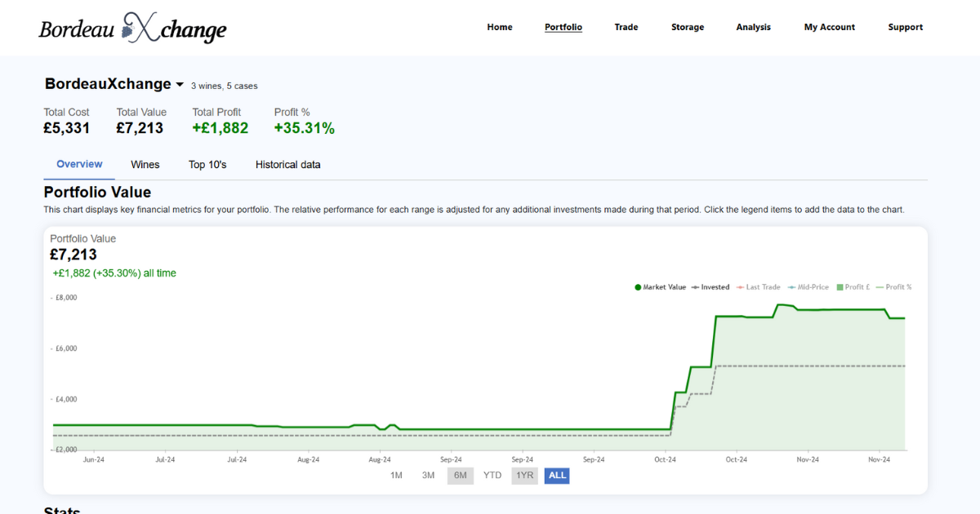This screenshot has height=514, width=980.
Task: Open the Portfolio menu item
Action: (x=563, y=27)
